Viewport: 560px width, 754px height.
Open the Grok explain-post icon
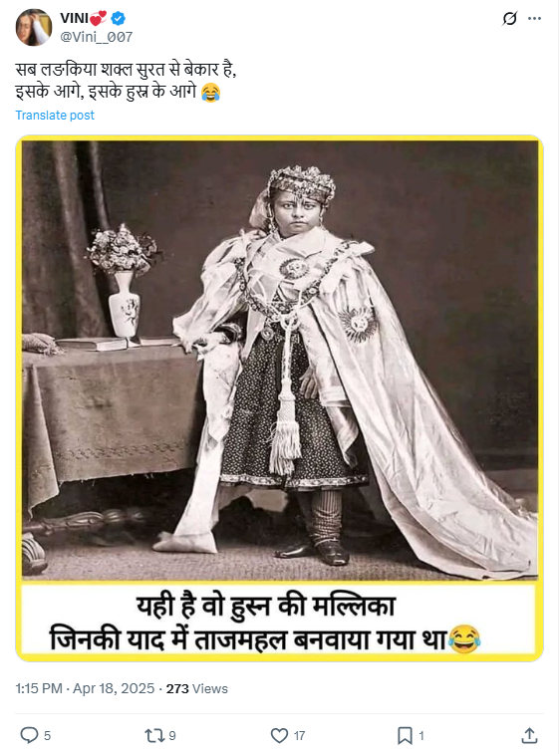point(509,18)
